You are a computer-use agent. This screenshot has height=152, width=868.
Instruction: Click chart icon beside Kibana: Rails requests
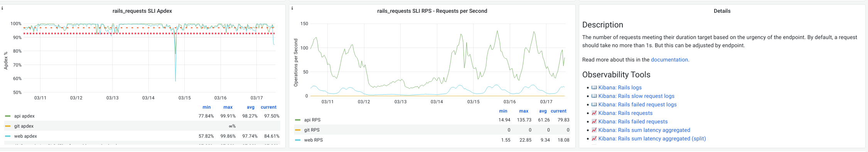[594, 113]
